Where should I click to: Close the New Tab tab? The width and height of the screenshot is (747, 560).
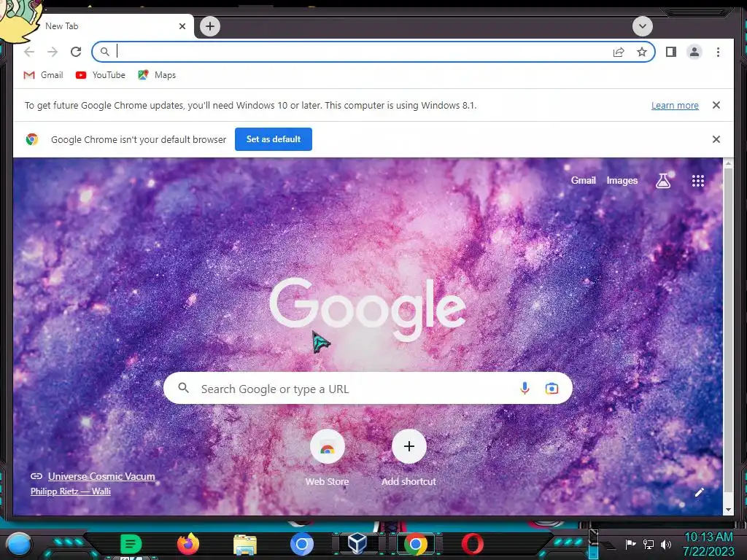tap(182, 26)
